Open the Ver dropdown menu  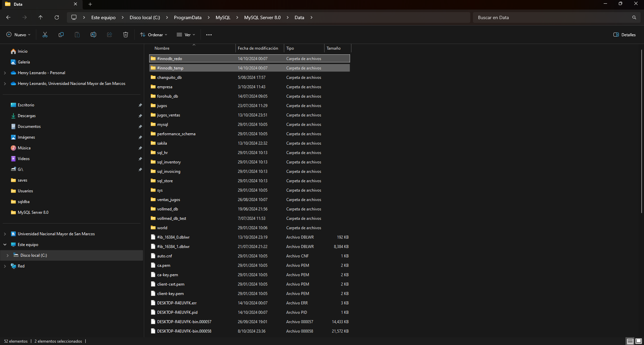click(x=186, y=35)
